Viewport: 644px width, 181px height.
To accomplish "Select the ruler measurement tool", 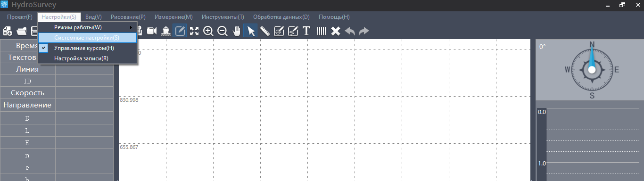I will coord(264,31).
